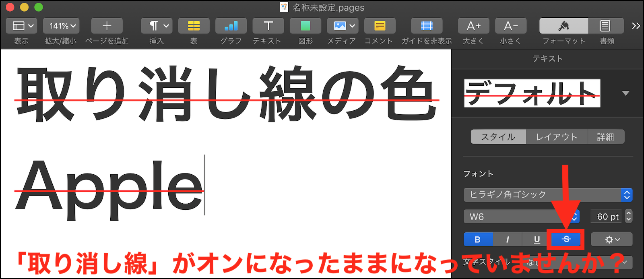Click the Table (表) toolbar icon
This screenshot has width=644, height=279.
[x=194, y=26]
